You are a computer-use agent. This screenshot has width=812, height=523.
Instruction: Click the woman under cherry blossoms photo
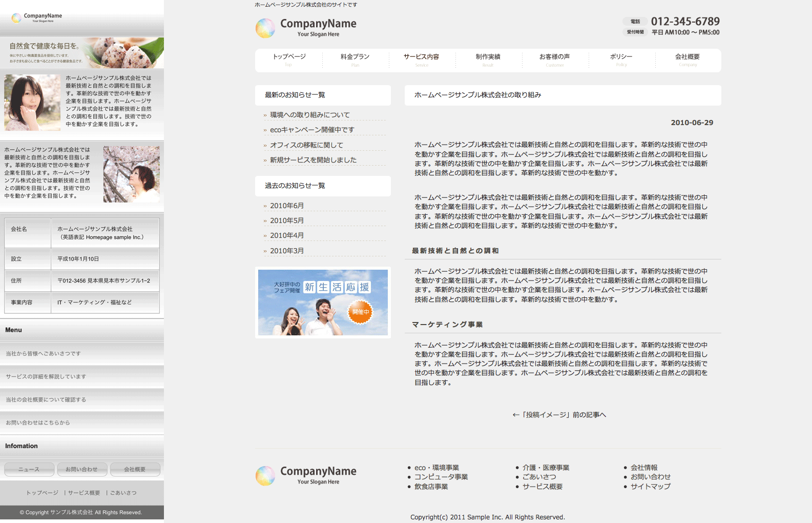131,174
